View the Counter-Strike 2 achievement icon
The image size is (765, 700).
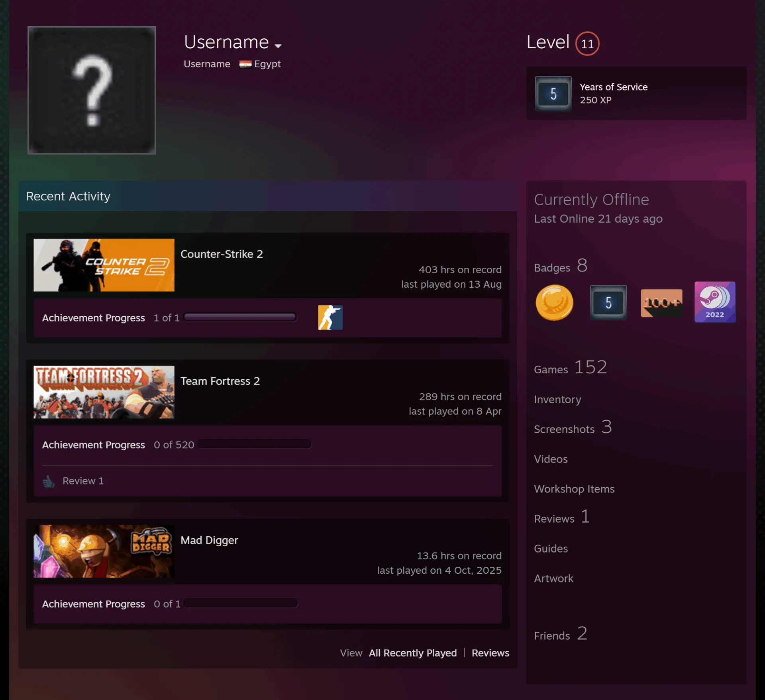(330, 318)
